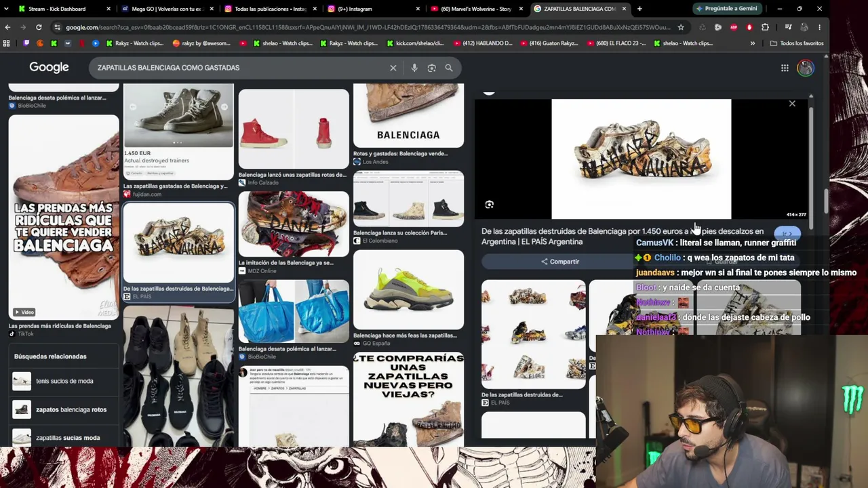The image size is (868, 488).
Task: Close the ZAPATILLAS BALENCIAGA tab
Action: (x=624, y=9)
